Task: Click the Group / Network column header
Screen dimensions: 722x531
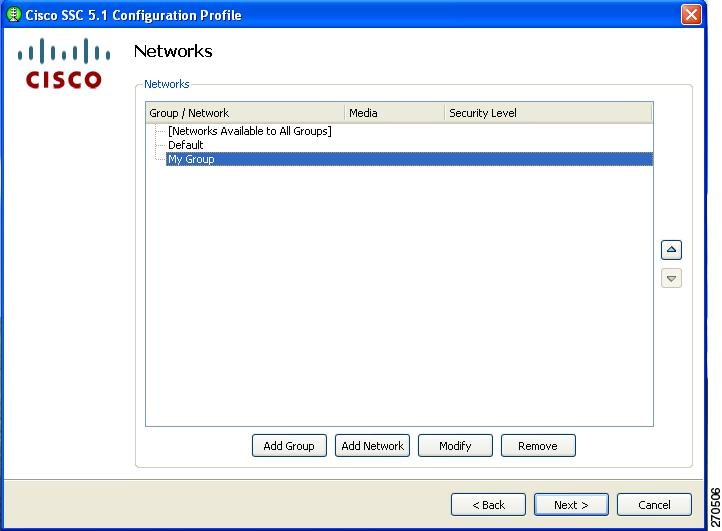Action: click(x=245, y=113)
